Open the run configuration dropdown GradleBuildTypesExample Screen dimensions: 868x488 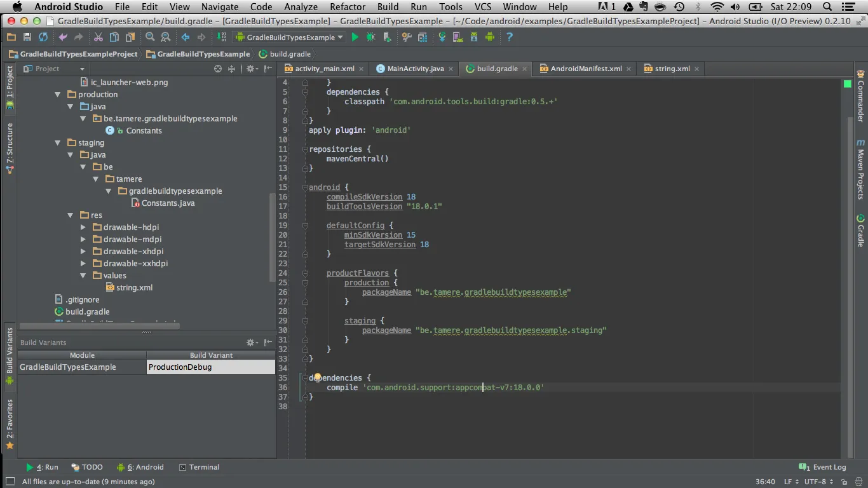coord(290,37)
